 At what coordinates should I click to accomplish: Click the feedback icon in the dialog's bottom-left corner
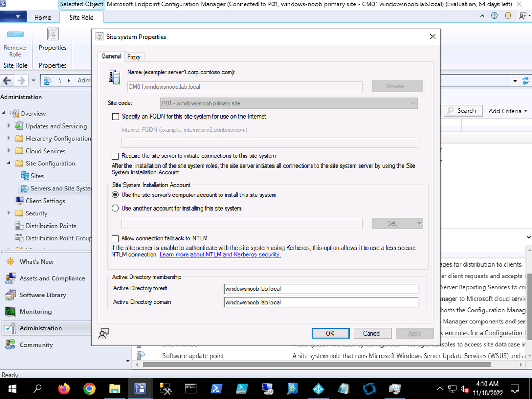coord(104,334)
